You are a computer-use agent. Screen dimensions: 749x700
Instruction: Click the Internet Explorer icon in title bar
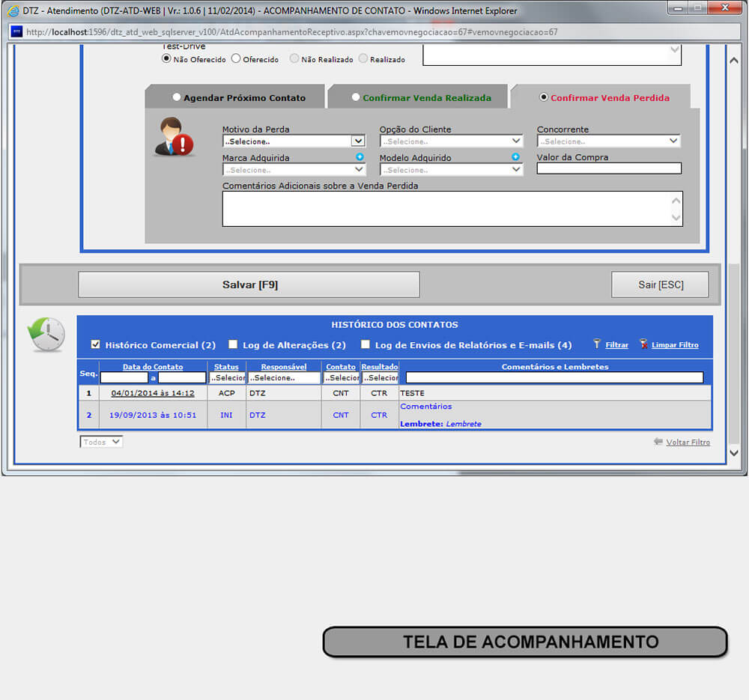click(x=13, y=11)
